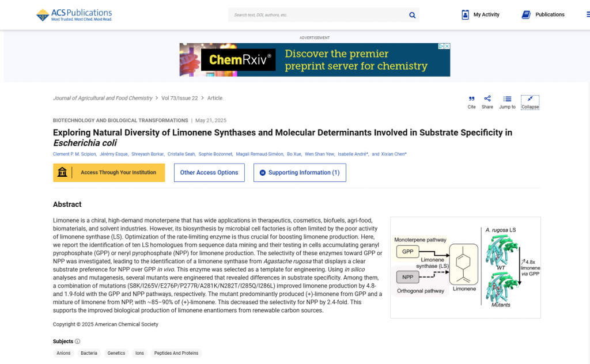Image resolution: width=590 pixels, height=364 pixels.
Task: Focus the search text field
Action: point(317,15)
